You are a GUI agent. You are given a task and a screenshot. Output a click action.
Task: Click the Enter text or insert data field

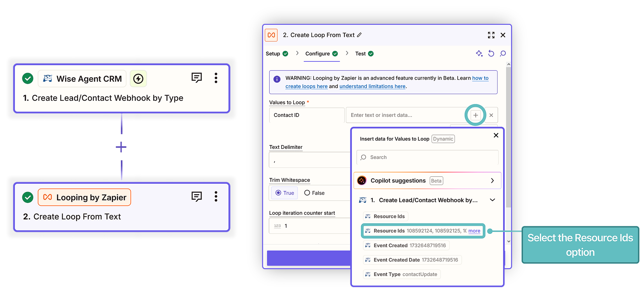click(406, 115)
